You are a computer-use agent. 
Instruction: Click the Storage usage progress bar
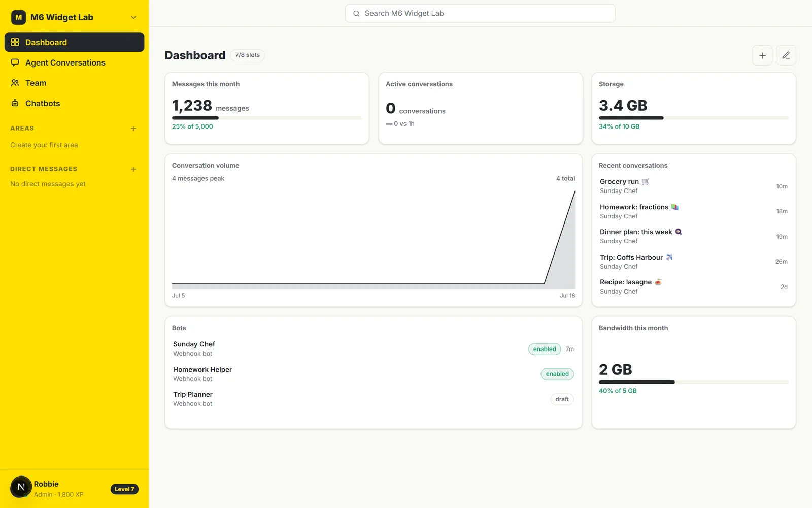[694, 118]
